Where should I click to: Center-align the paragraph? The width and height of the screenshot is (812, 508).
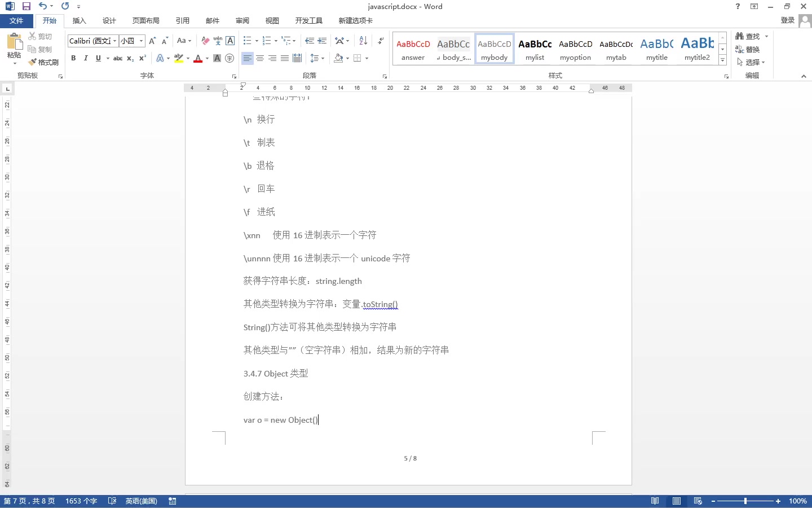point(260,58)
